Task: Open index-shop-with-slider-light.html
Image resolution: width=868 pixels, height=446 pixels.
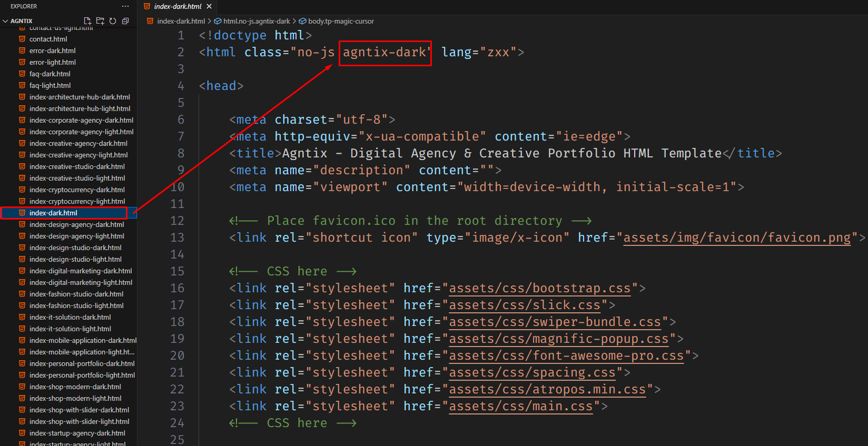Action: tap(79, 422)
